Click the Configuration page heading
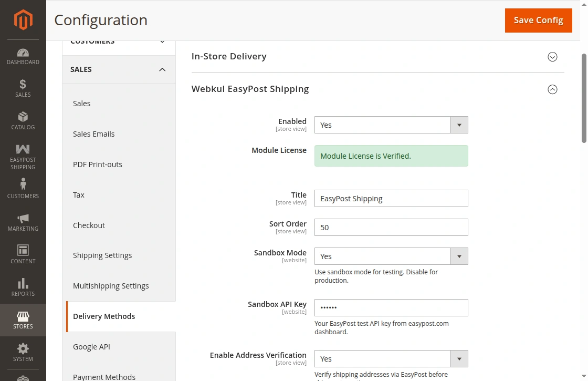The image size is (588, 381). pos(101,20)
